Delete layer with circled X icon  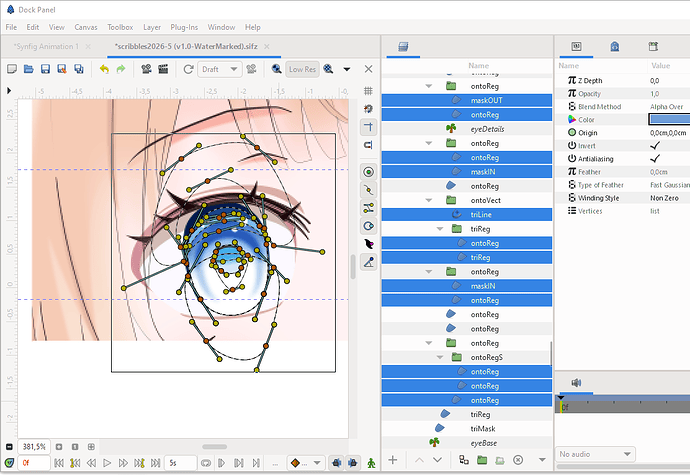tap(518, 460)
